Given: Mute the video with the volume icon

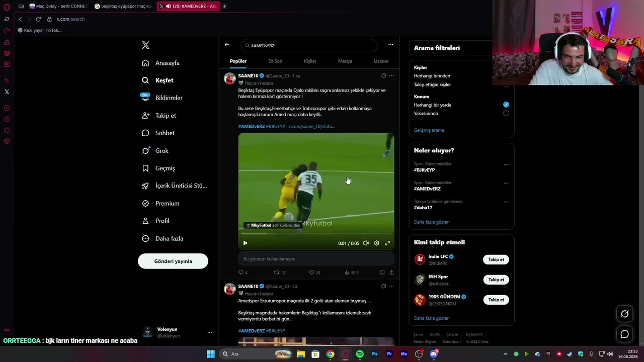Looking at the screenshot, I should point(366,243).
